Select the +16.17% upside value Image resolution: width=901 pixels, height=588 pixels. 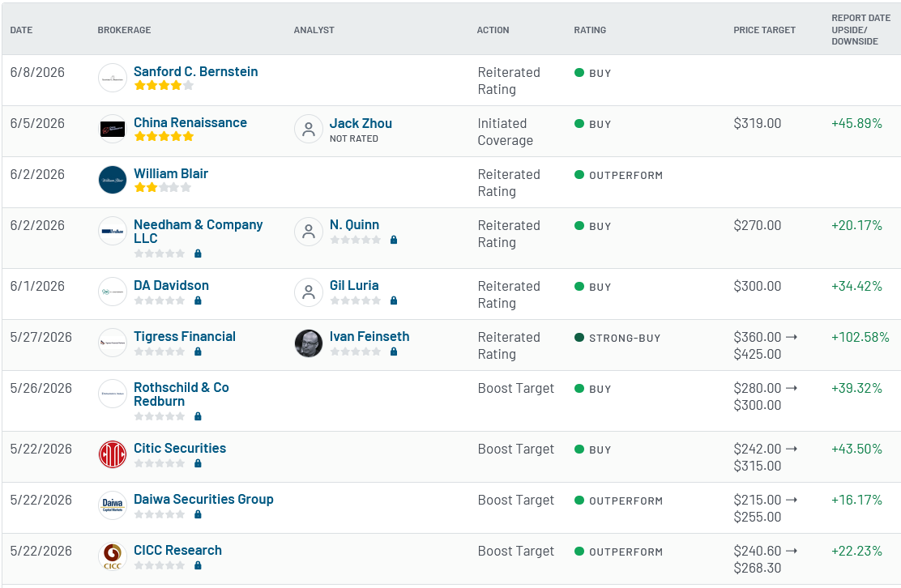856,501
